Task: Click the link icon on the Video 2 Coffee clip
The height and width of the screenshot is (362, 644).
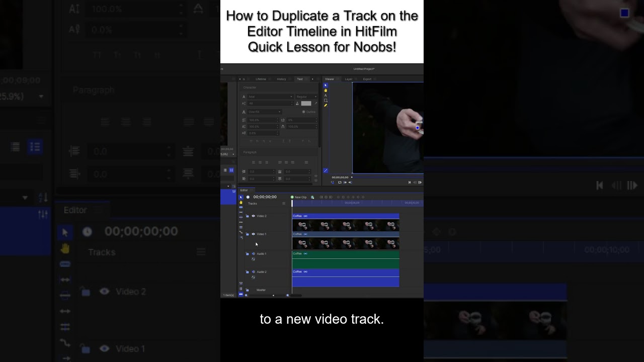Action: click(305, 216)
